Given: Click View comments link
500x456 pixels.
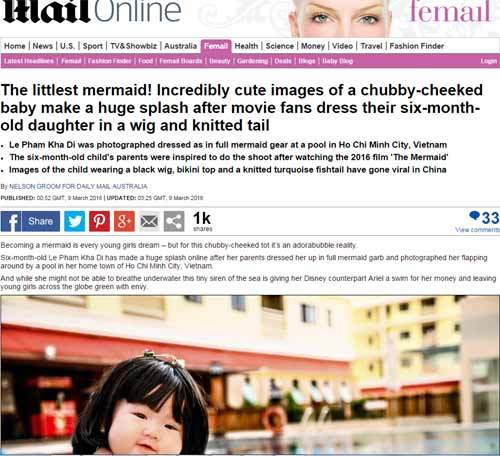Looking at the screenshot, I should 477,230.
